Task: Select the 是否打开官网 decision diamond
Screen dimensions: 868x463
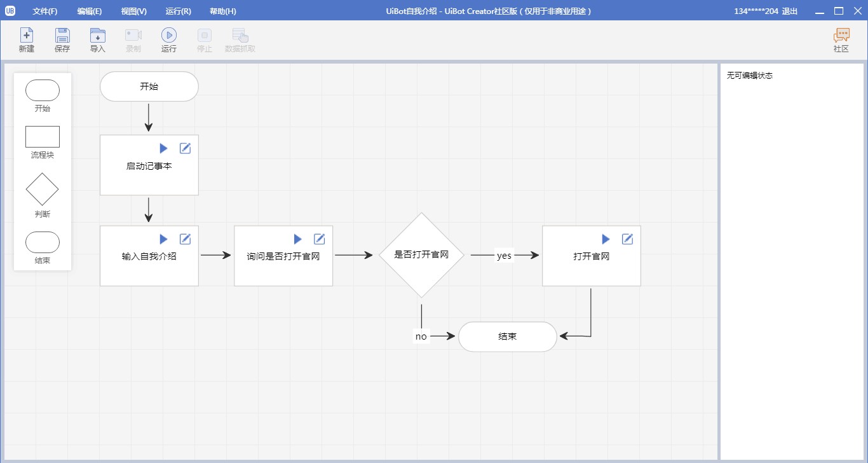Action: (x=421, y=255)
